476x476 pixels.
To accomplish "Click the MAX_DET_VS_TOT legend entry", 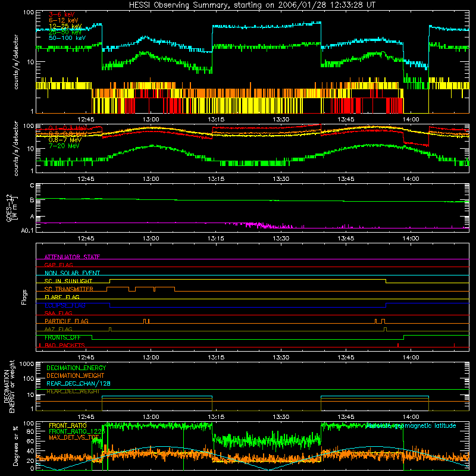I will (74, 437).
